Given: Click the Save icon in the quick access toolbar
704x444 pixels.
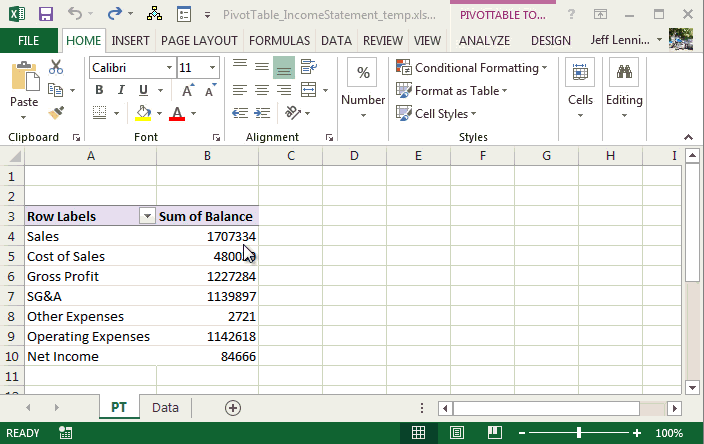Looking at the screenshot, I should click(x=46, y=14).
